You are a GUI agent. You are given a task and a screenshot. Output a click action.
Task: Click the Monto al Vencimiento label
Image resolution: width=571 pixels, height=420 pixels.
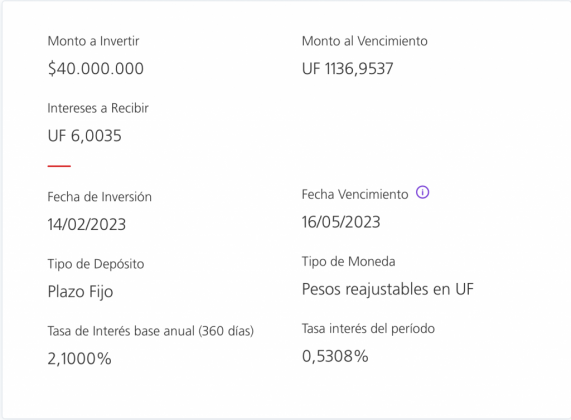click(x=365, y=41)
